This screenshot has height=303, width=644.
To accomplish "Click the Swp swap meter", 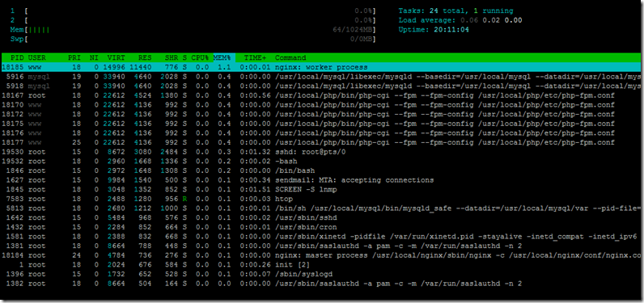I will point(193,39).
